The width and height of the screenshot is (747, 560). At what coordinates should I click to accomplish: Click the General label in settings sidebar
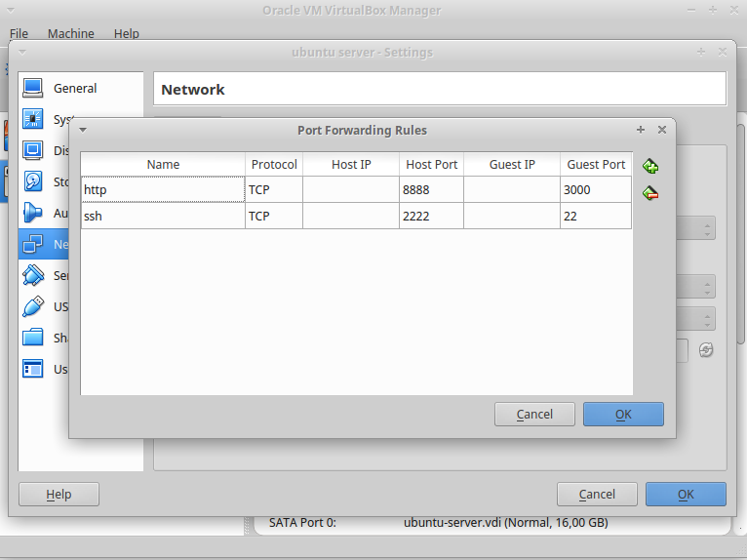75,88
